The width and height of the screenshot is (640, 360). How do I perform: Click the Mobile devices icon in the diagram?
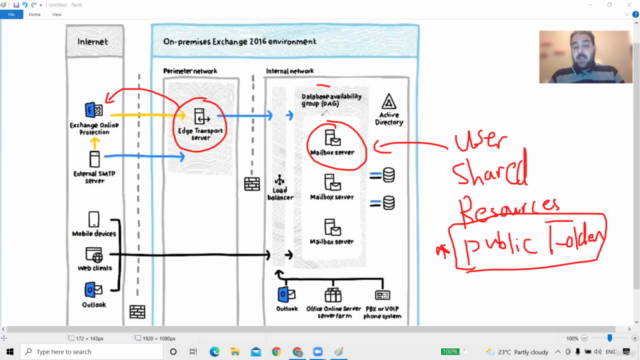[x=94, y=219]
